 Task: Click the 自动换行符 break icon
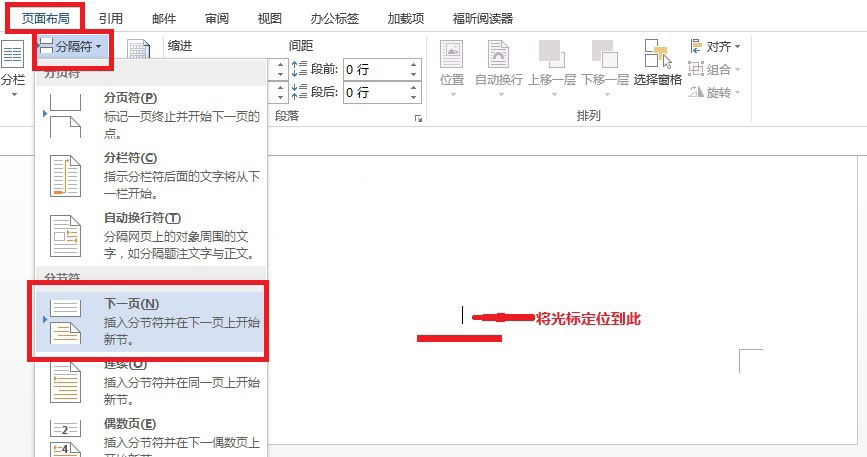point(65,236)
